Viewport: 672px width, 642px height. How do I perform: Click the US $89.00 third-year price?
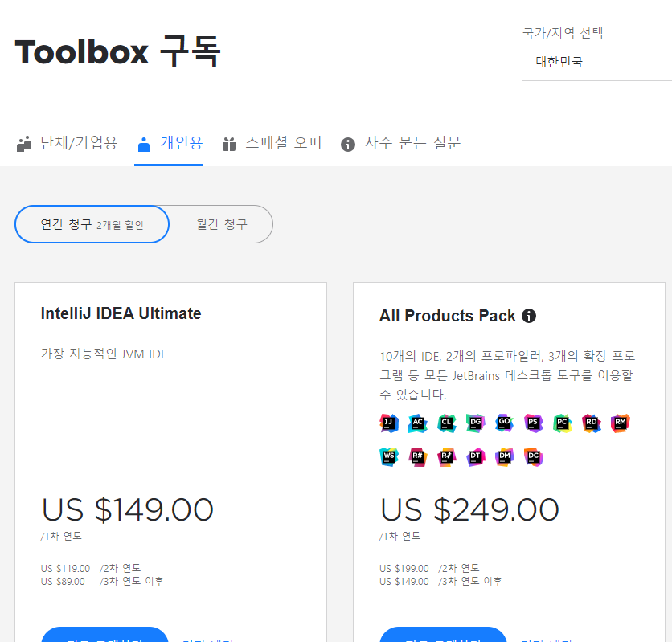click(63, 582)
